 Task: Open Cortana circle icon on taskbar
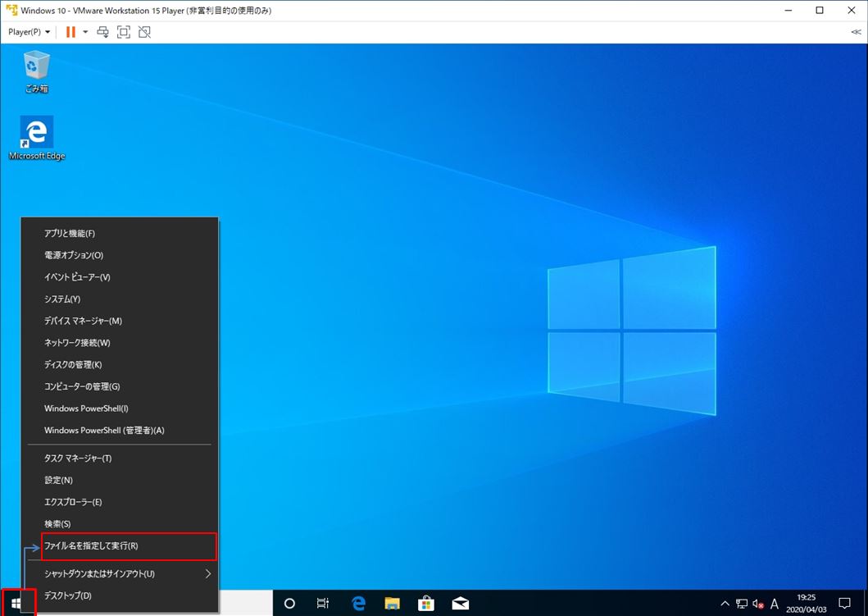289,603
